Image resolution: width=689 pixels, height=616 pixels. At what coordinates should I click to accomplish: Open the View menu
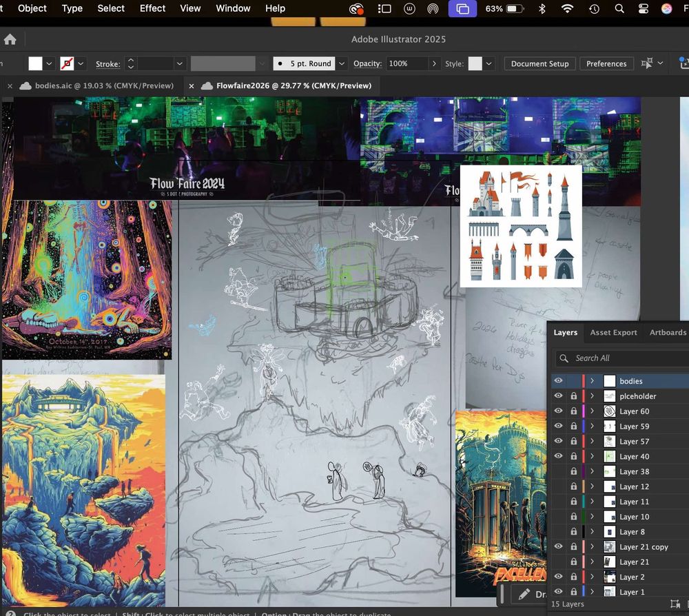click(190, 8)
